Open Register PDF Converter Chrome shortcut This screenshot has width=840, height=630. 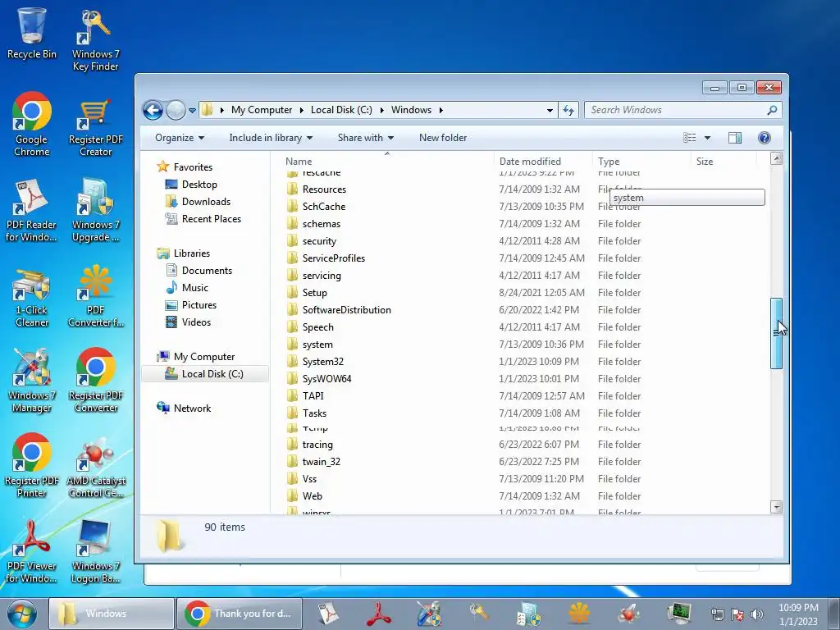tap(95, 381)
